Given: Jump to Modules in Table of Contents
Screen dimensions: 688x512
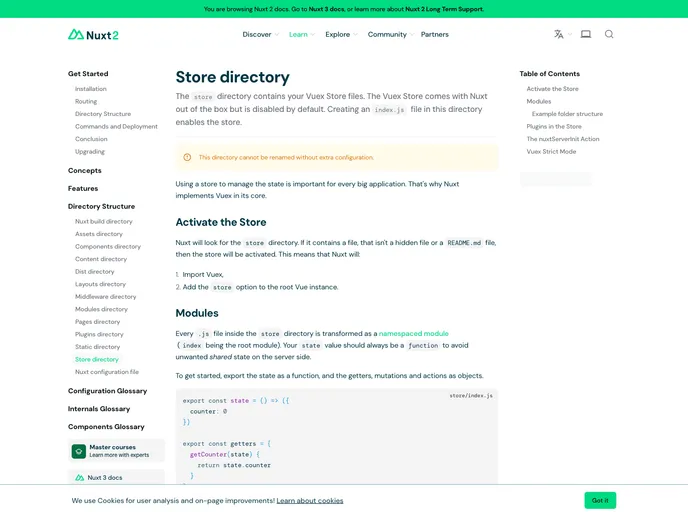Looking at the screenshot, I should pos(539,101).
